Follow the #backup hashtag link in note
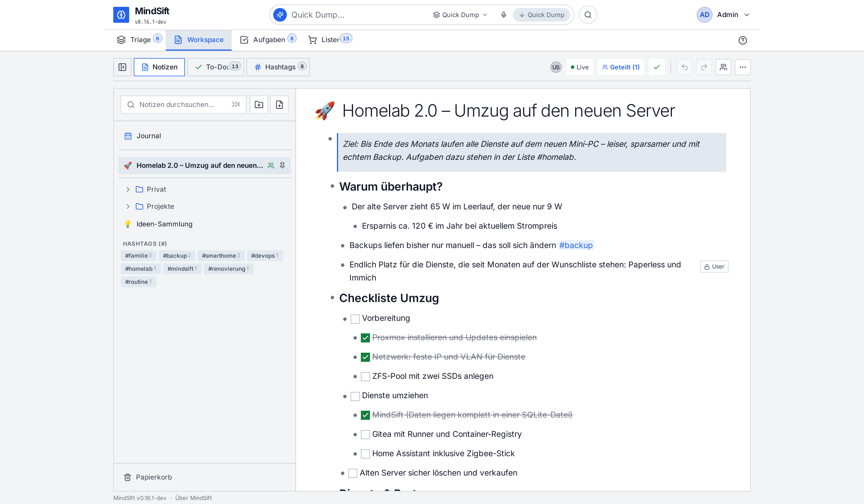 tap(576, 245)
